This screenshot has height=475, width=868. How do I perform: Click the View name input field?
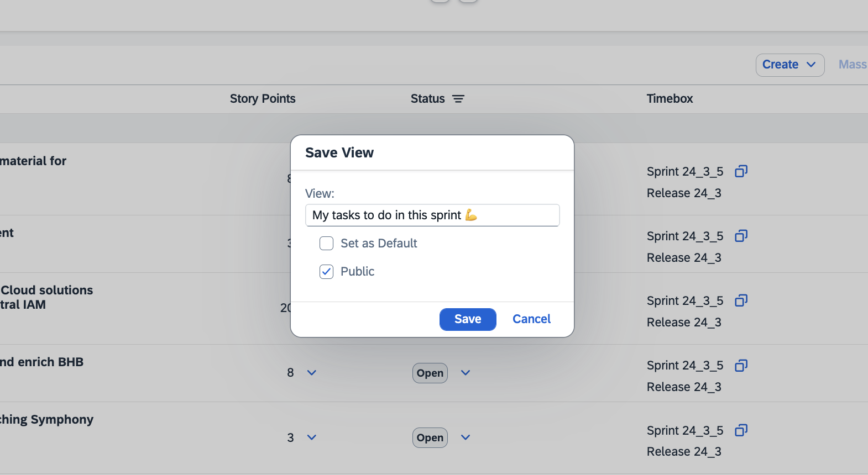click(x=432, y=215)
